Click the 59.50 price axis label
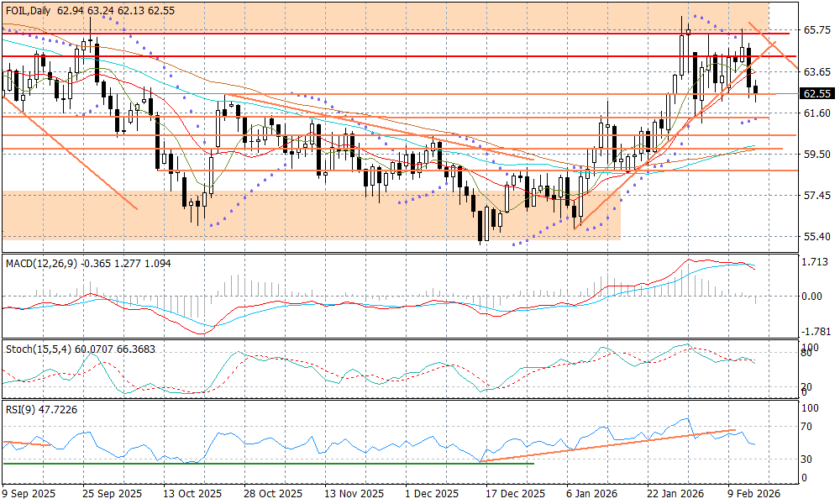The height and width of the screenshot is (504, 840). point(817,155)
